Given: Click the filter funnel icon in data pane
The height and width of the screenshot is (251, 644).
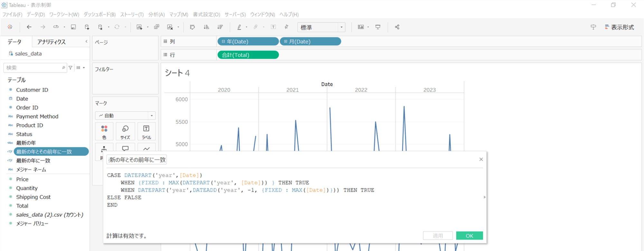Looking at the screenshot, I should coord(70,68).
